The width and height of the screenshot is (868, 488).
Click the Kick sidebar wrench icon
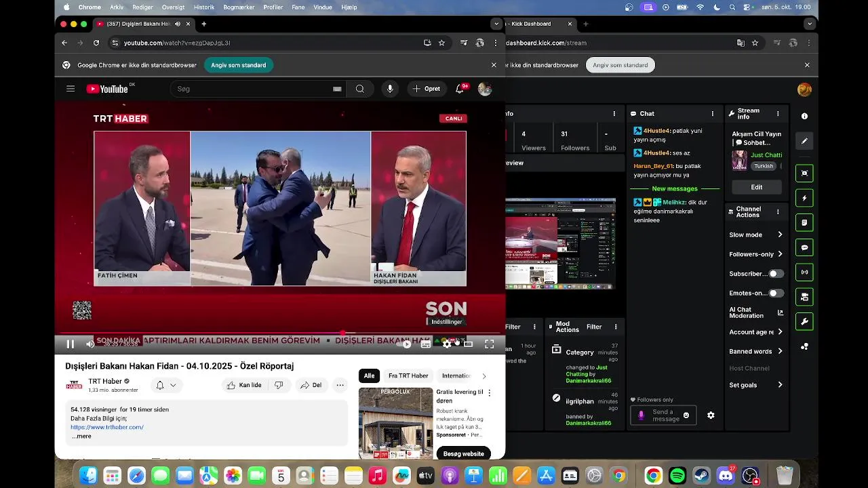804,321
